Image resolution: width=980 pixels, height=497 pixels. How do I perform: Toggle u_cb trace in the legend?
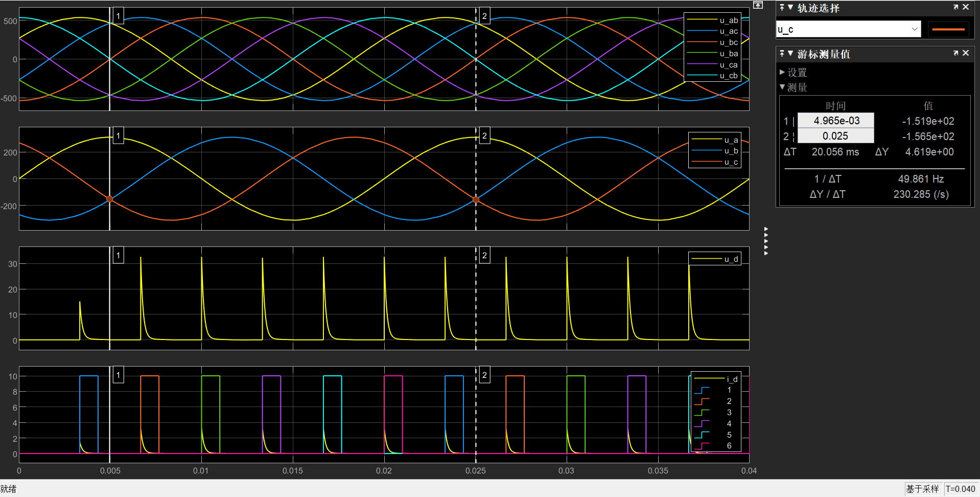[x=713, y=76]
